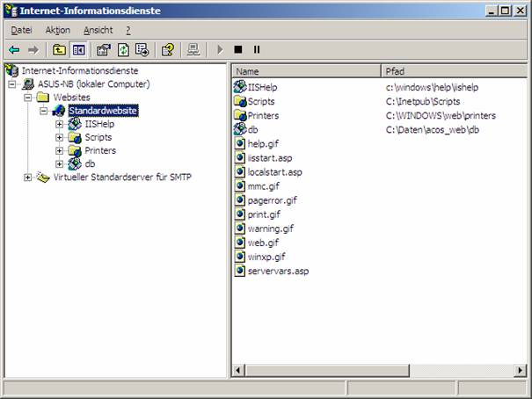Sort by the Pfad column header
This screenshot has width=532, height=399.
point(454,71)
